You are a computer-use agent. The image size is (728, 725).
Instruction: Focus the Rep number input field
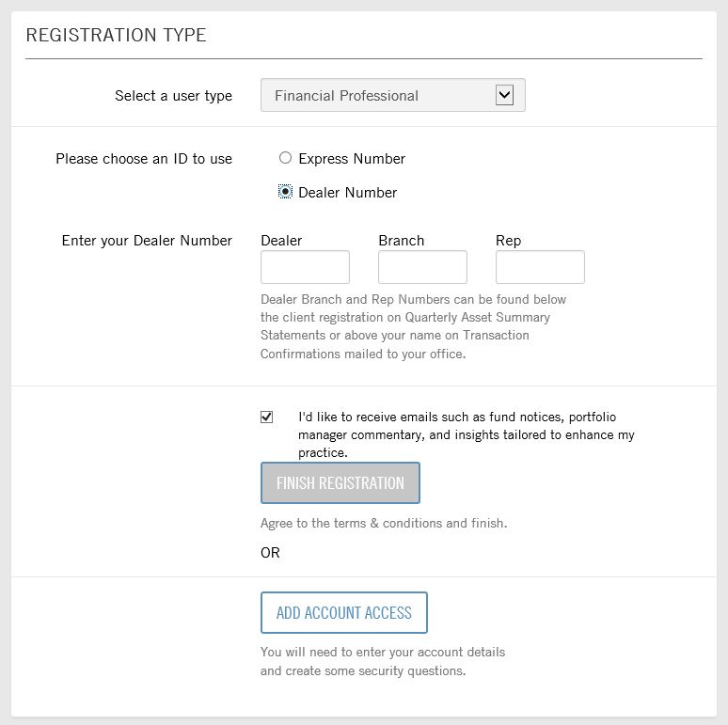click(540, 267)
